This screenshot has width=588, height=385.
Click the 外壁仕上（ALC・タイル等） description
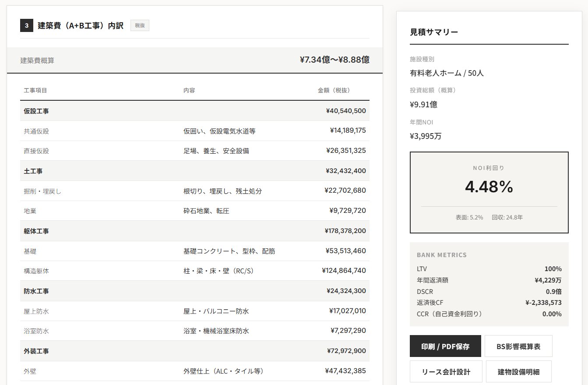[223, 371]
